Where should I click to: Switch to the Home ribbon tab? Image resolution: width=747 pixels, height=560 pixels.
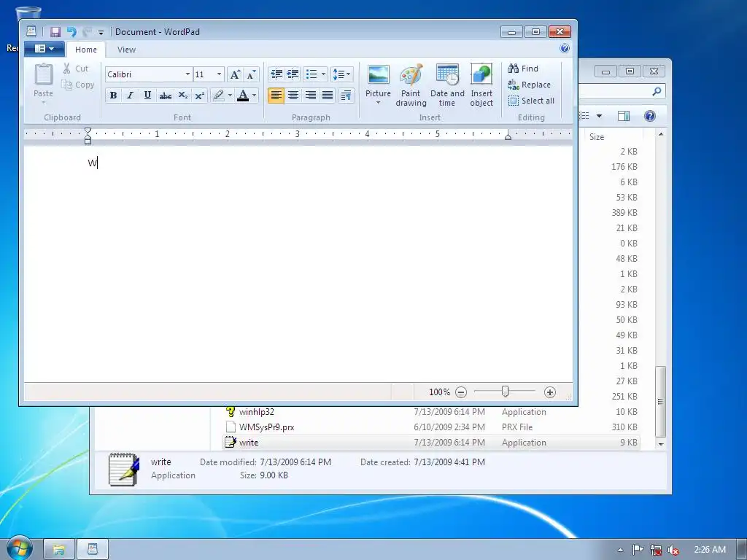[x=86, y=50]
